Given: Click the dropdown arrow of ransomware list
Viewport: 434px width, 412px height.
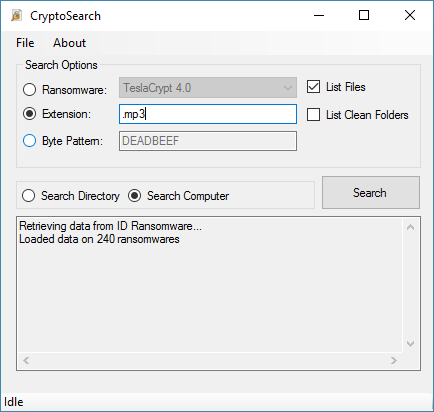Looking at the screenshot, I should click(288, 88).
